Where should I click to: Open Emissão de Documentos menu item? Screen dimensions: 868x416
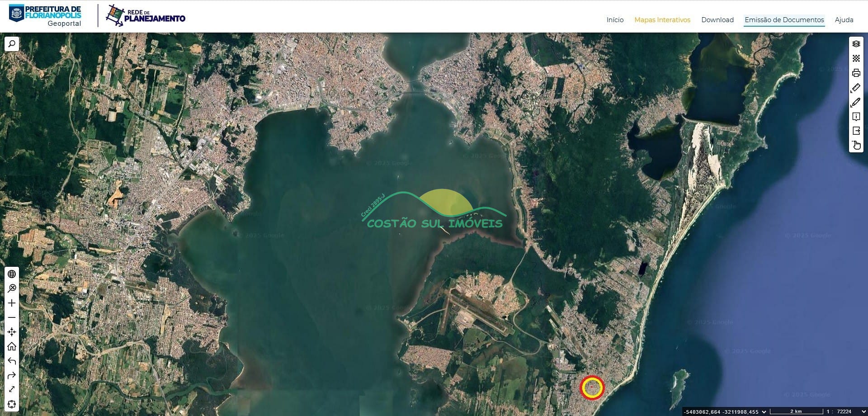coord(784,20)
